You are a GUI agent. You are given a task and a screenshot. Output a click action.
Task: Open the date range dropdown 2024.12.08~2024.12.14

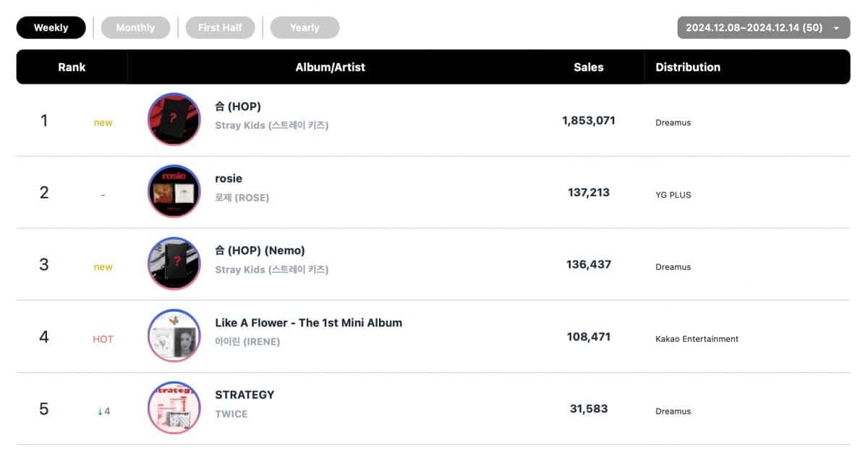pos(754,28)
